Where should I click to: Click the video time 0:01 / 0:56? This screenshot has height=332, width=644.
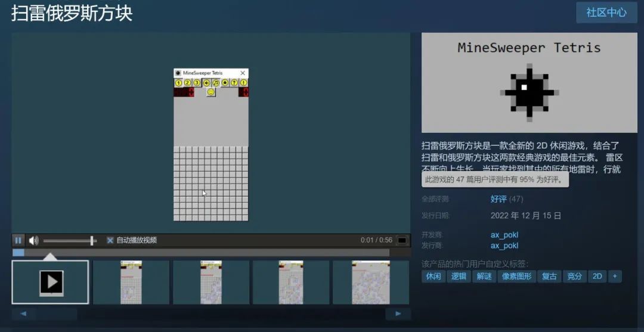click(376, 240)
